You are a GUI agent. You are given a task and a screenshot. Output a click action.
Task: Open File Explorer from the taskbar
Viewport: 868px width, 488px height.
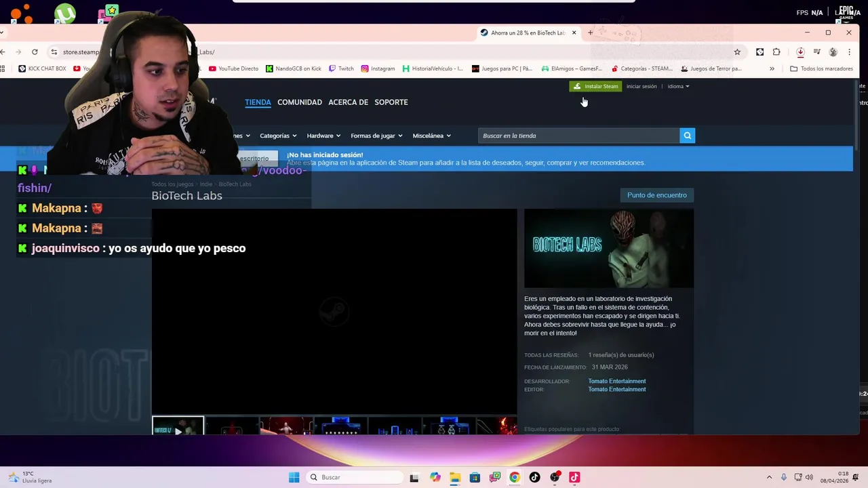[x=454, y=477]
